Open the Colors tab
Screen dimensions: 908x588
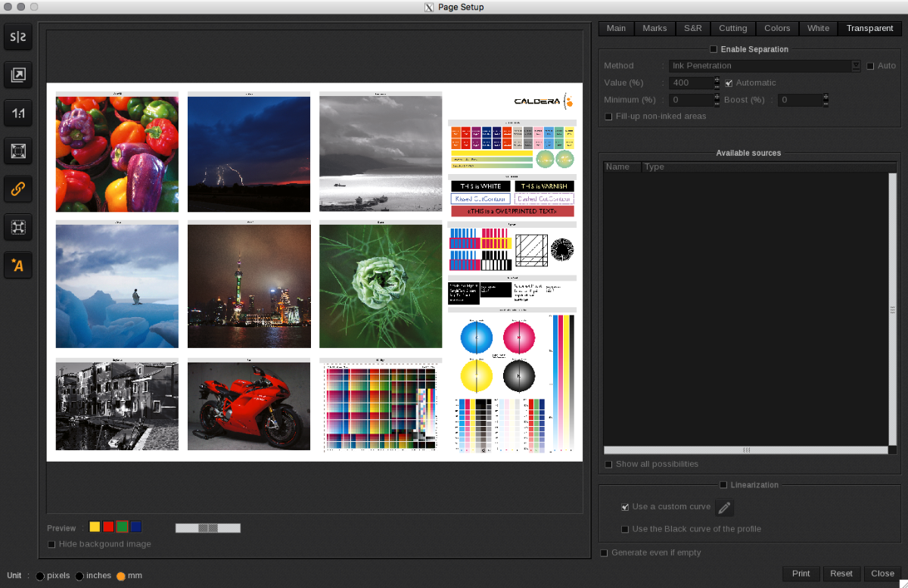click(x=777, y=29)
